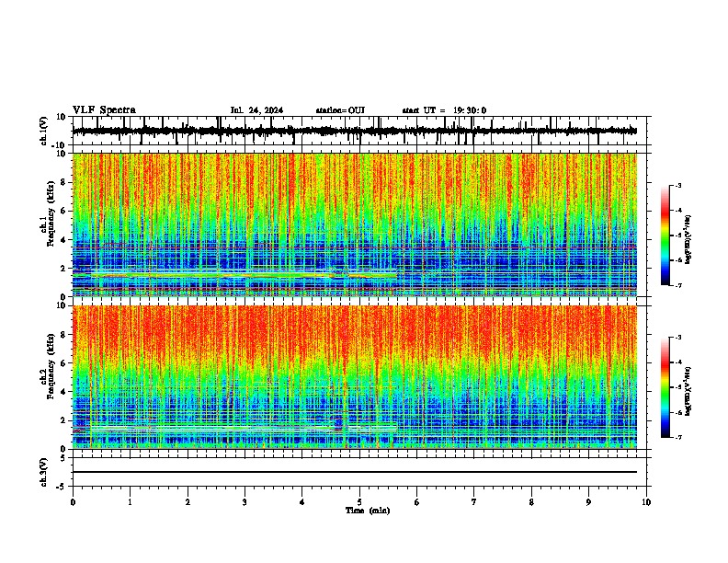Click time axis tick label "3"
The width and height of the screenshot is (728, 563).
coord(245,502)
